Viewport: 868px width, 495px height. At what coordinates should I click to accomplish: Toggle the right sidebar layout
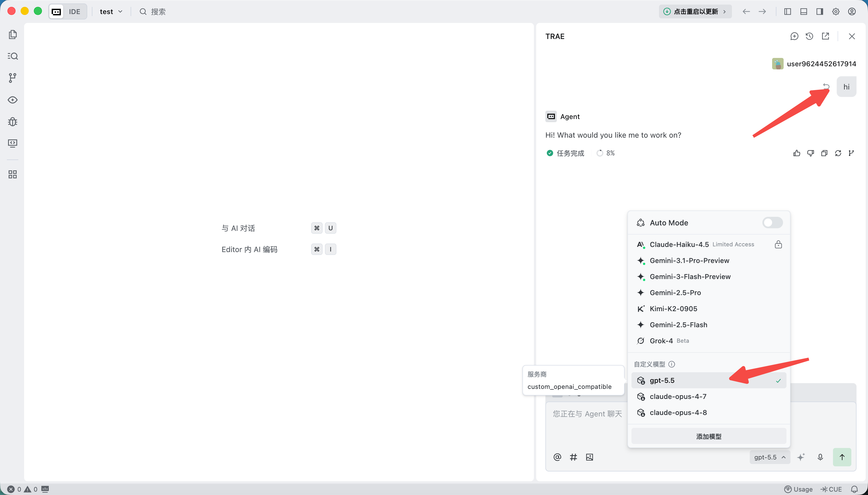[820, 11]
